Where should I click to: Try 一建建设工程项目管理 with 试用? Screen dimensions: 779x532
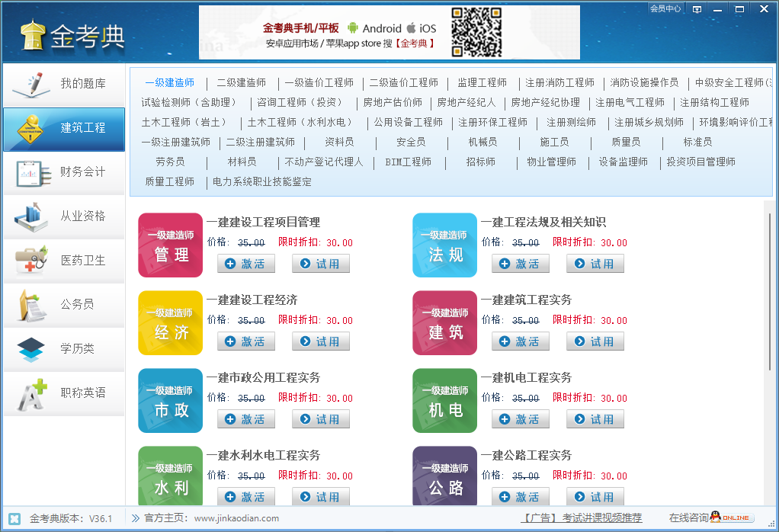click(321, 264)
